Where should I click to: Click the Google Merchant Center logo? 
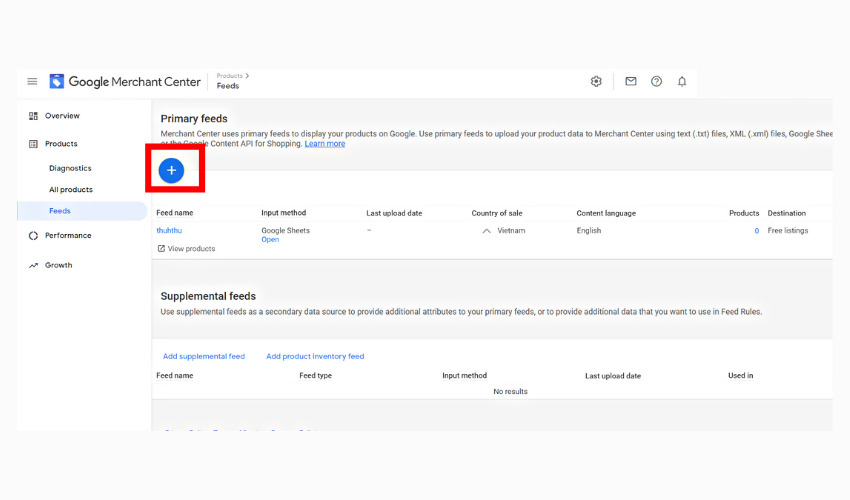pyautogui.click(x=125, y=81)
